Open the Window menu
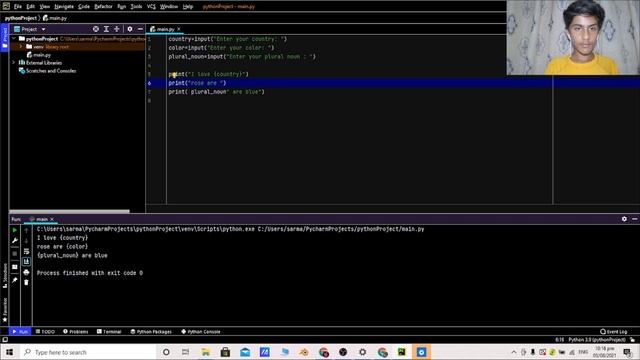Image resolution: width=640 pixels, height=360 pixels. coord(169,7)
